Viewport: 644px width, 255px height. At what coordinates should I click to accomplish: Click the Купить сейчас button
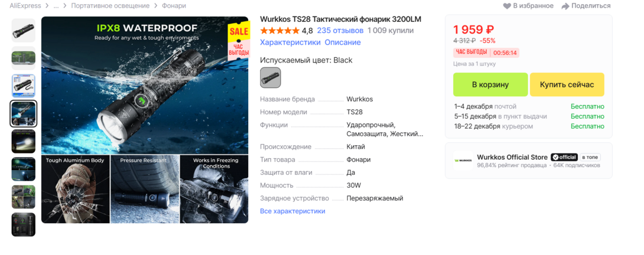tap(567, 84)
